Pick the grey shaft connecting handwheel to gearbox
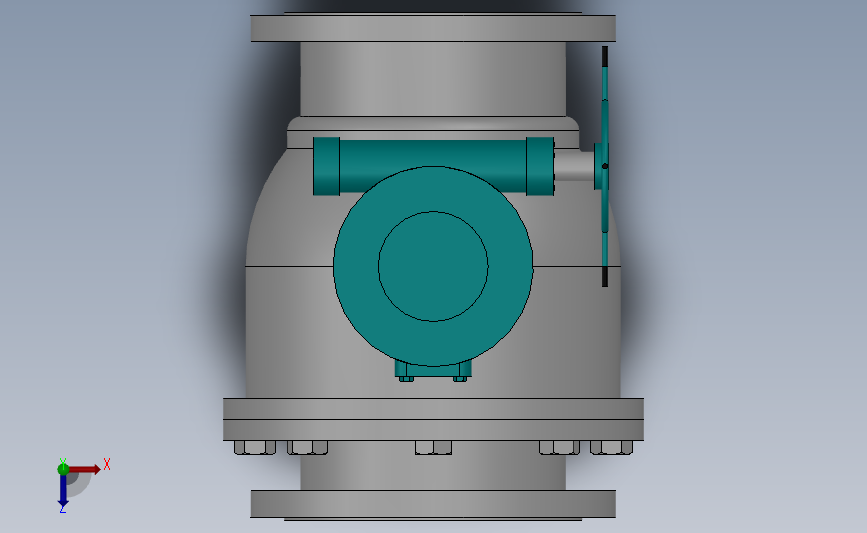 click(574, 165)
